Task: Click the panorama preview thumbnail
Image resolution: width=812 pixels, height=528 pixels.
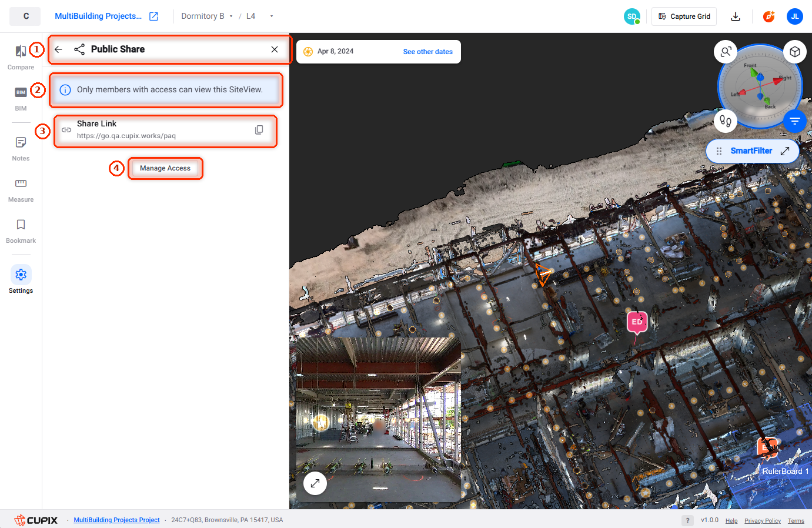Action: tap(379, 420)
